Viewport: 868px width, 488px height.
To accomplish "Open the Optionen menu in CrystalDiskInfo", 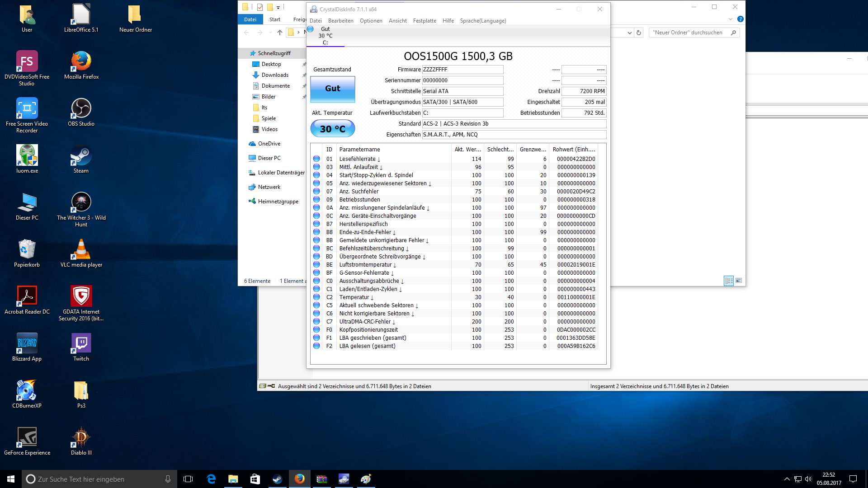I will click(371, 21).
